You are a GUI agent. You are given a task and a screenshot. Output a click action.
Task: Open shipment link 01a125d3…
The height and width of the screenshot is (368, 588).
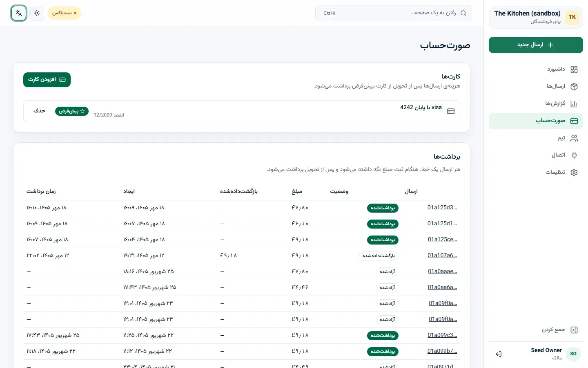442,208
